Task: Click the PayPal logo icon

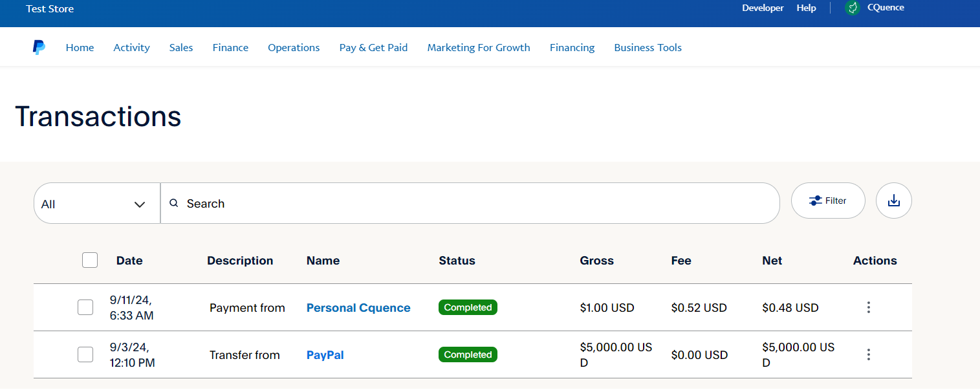Action: 39,47
